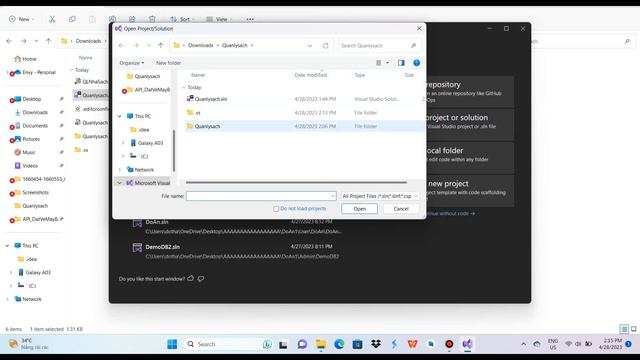Expand Network in the dialog tree
640x360 pixels.
coord(120,169)
